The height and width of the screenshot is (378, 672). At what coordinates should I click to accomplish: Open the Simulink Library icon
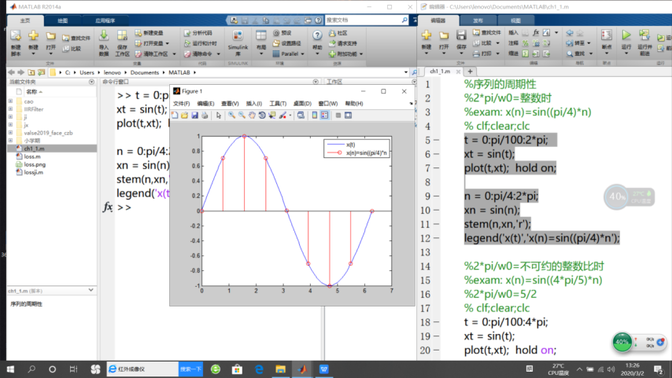pos(237,36)
